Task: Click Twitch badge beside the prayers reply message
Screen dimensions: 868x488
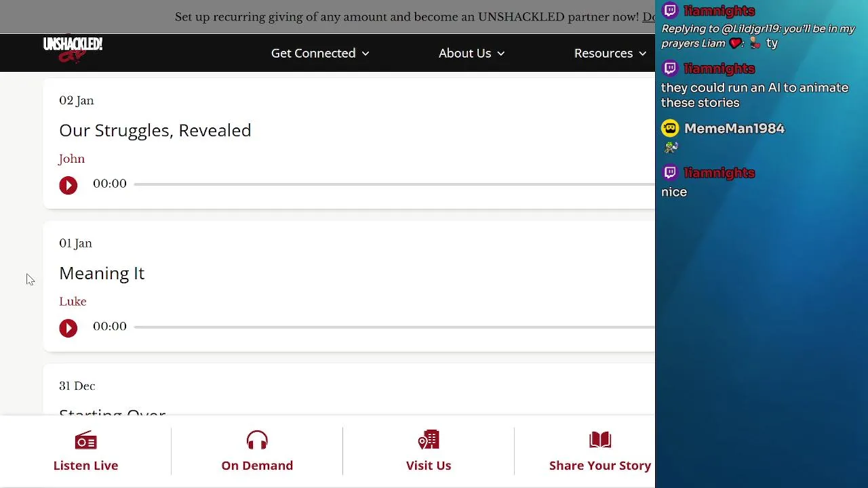Action: click(670, 10)
